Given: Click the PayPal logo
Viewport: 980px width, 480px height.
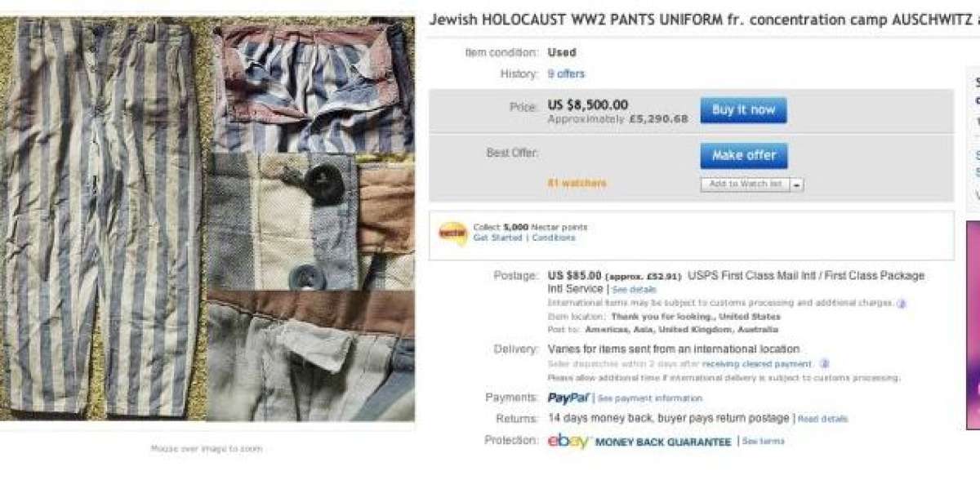Looking at the screenshot, I should (x=568, y=398).
